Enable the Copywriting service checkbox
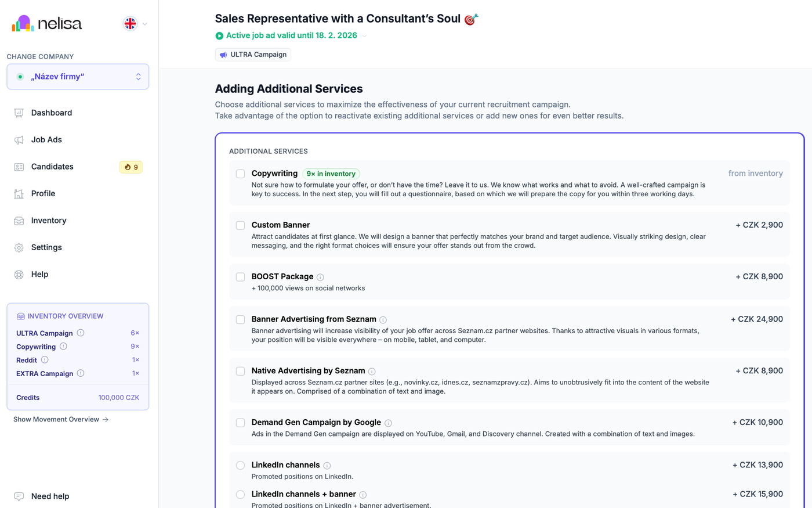812x508 pixels. [x=240, y=174]
